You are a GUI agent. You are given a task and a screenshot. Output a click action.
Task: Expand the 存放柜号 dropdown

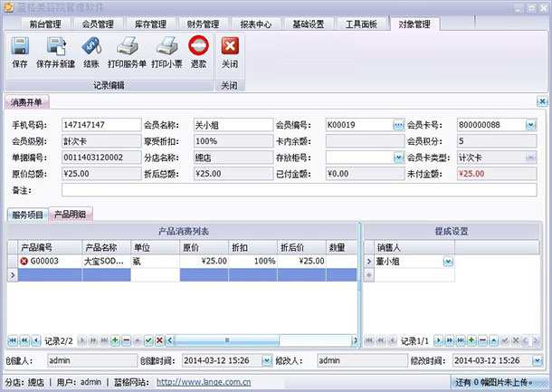[398, 158]
